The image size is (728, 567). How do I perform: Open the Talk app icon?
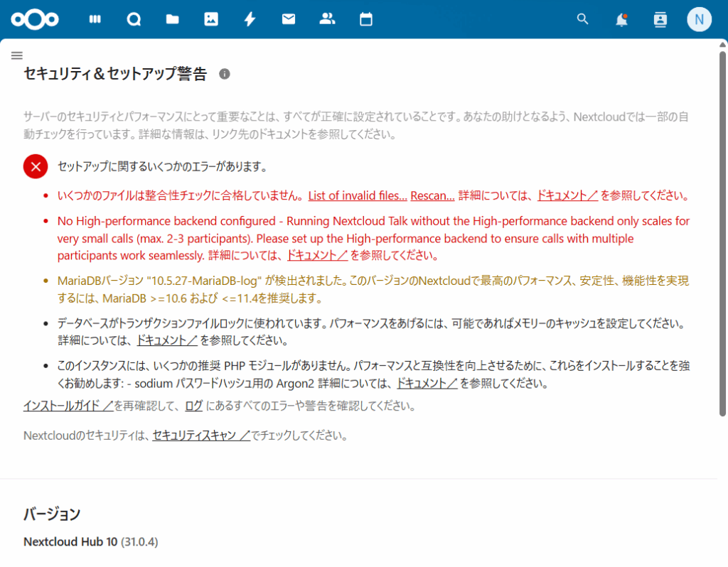pyautogui.click(x=134, y=19)
